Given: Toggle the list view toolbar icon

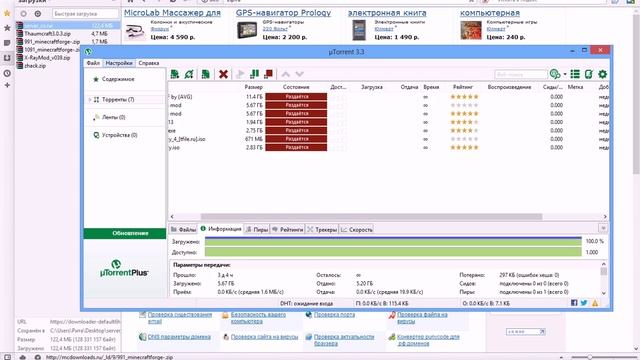Looking at the screenshot, I should pyautogui.click(x=575, y=74).
